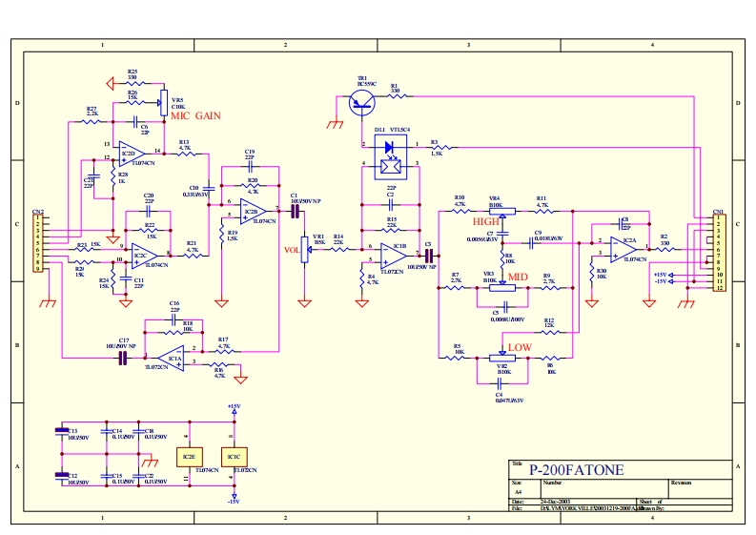Select the IC1B op-amp triangle
This screenshot has width=756, height=535.
393,254
